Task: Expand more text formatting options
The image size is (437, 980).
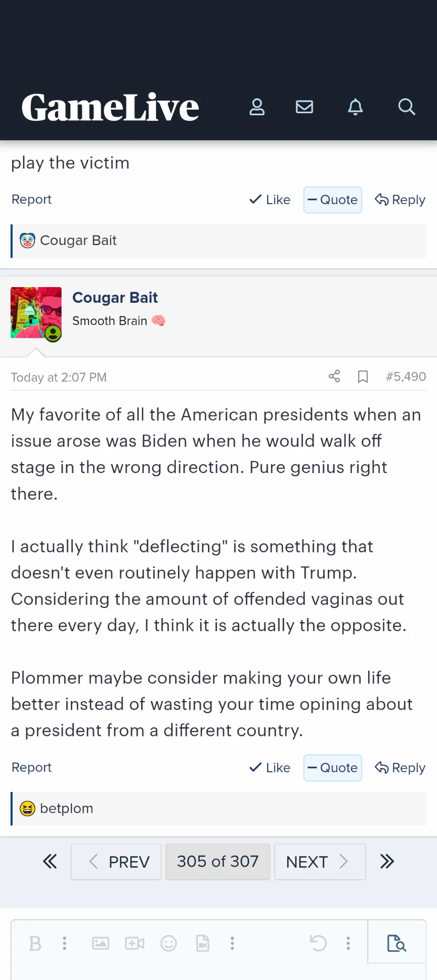Action: point(64,943)
